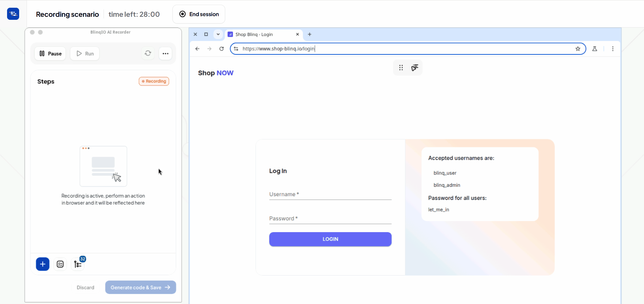Click the LOGIN button
Viewport: 644px width, 304px height.
[x=330, y=239]
